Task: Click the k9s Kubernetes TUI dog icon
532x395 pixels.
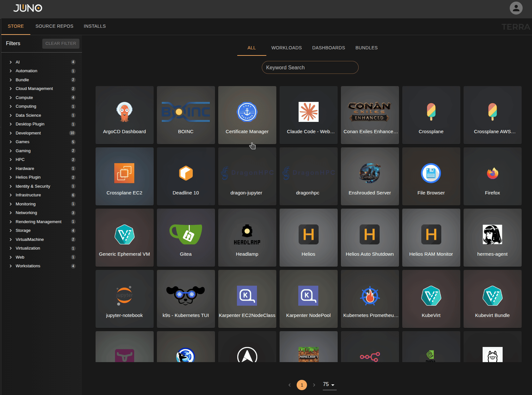Action: point(186,296)
